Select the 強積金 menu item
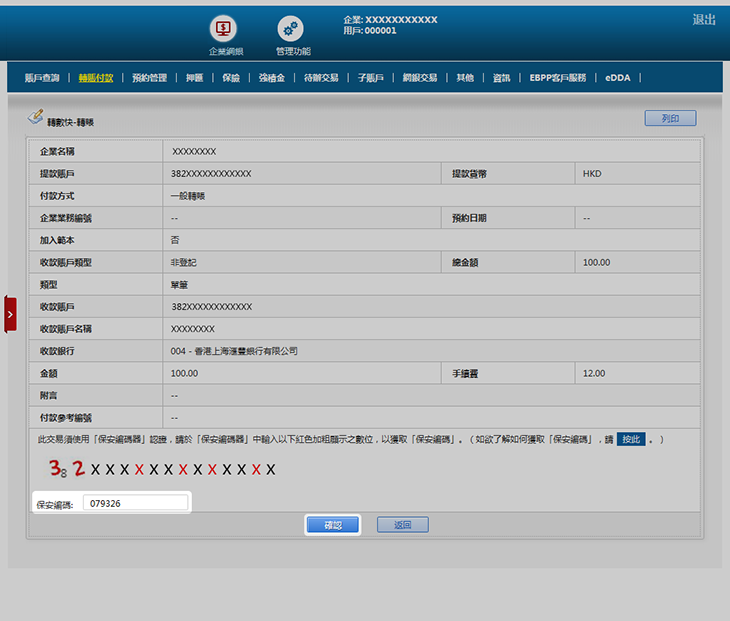This screenshot has width=730, height=621. [x=272, y=77]
